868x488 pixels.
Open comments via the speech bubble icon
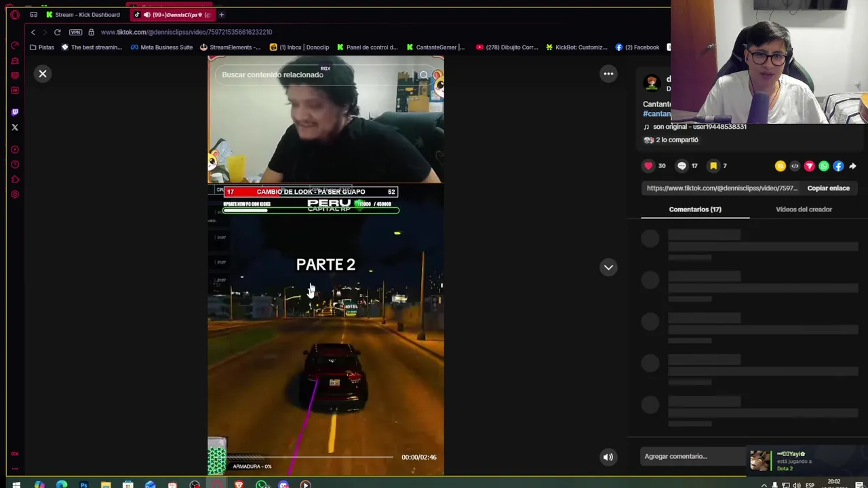[682, 165]
